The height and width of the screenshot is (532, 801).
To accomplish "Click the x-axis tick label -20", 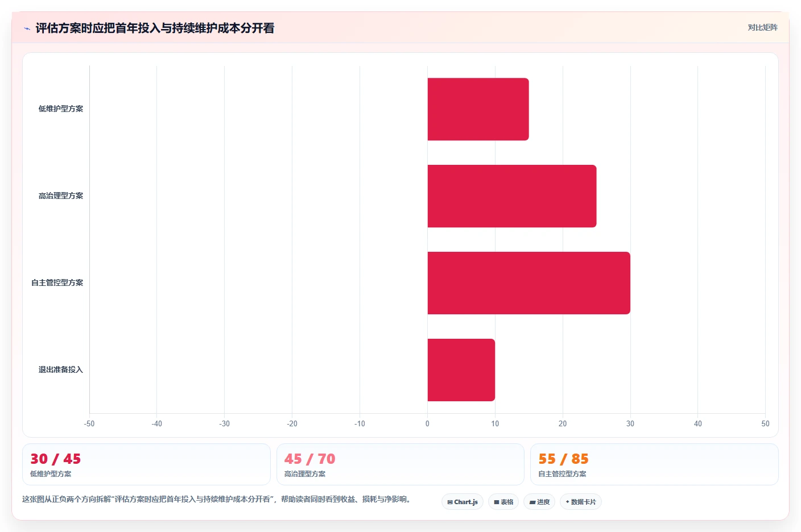I will click(x=292, y=423).
